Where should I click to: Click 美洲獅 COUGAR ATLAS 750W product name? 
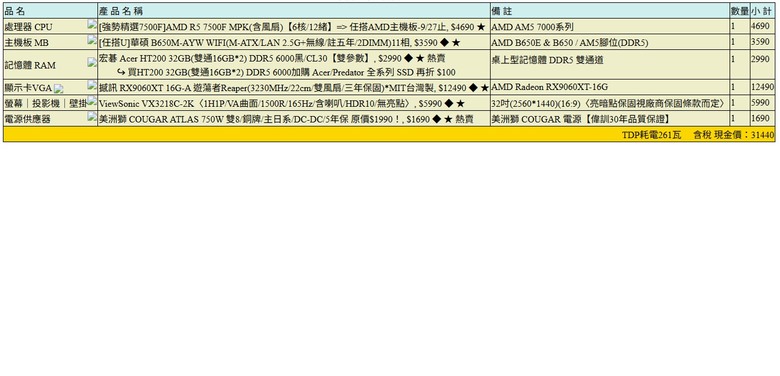coord(286,119)
